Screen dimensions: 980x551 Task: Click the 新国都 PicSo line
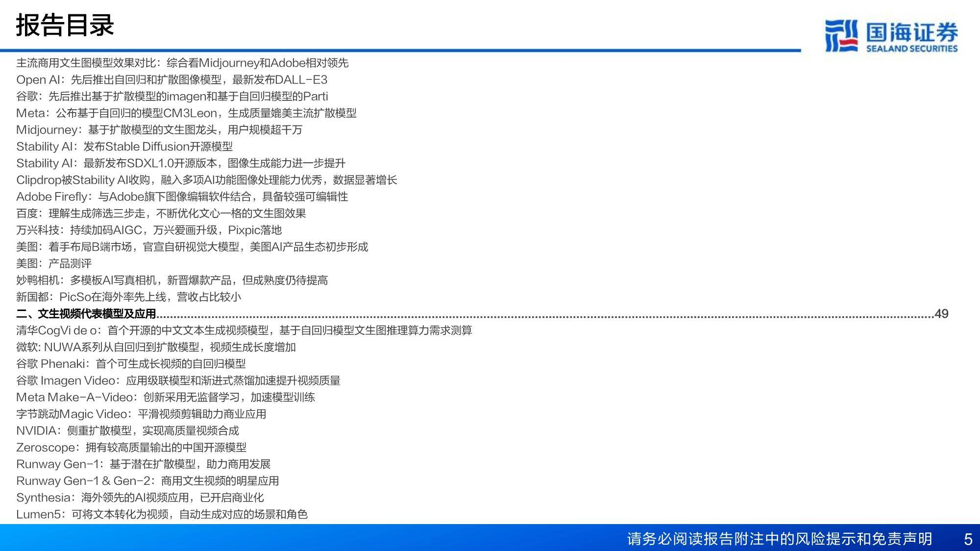[129, 297]
